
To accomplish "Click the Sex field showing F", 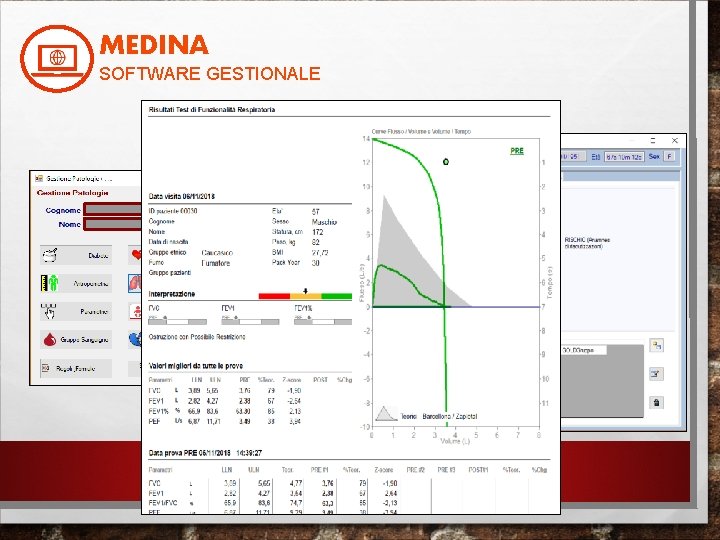I will point(669,157).
